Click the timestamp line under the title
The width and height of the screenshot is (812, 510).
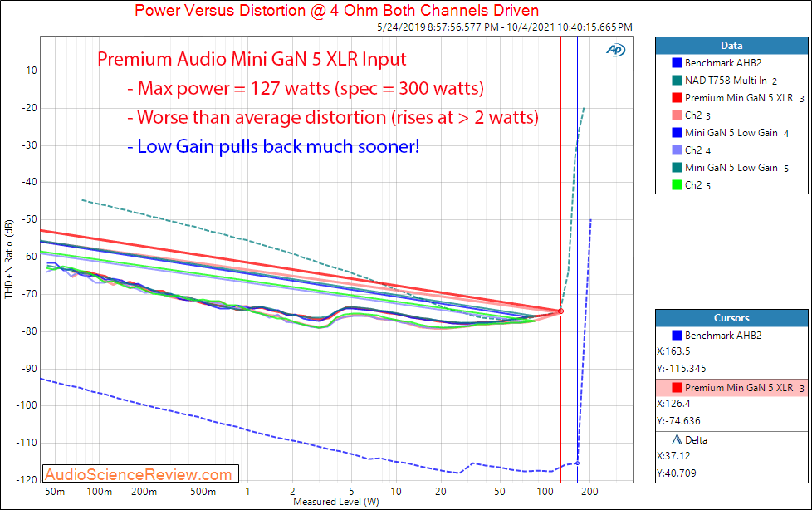[505, 27]
